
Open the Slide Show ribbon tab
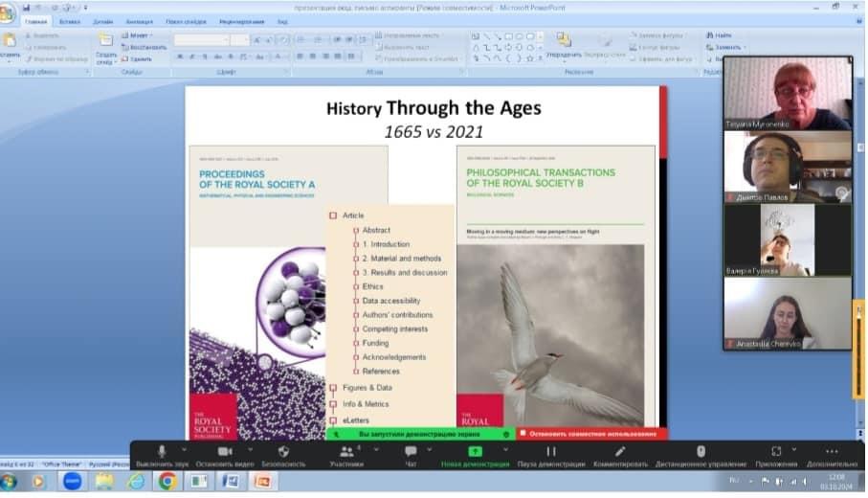tap(186, 22)
